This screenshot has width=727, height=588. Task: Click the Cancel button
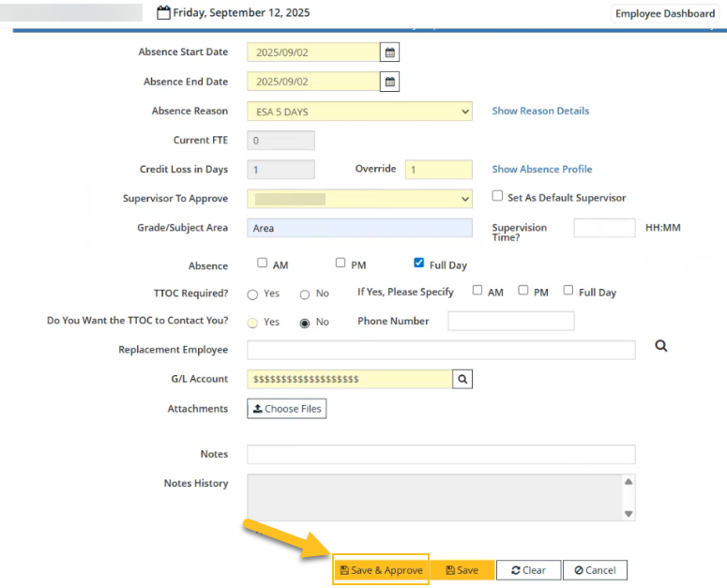coord(595,570)
